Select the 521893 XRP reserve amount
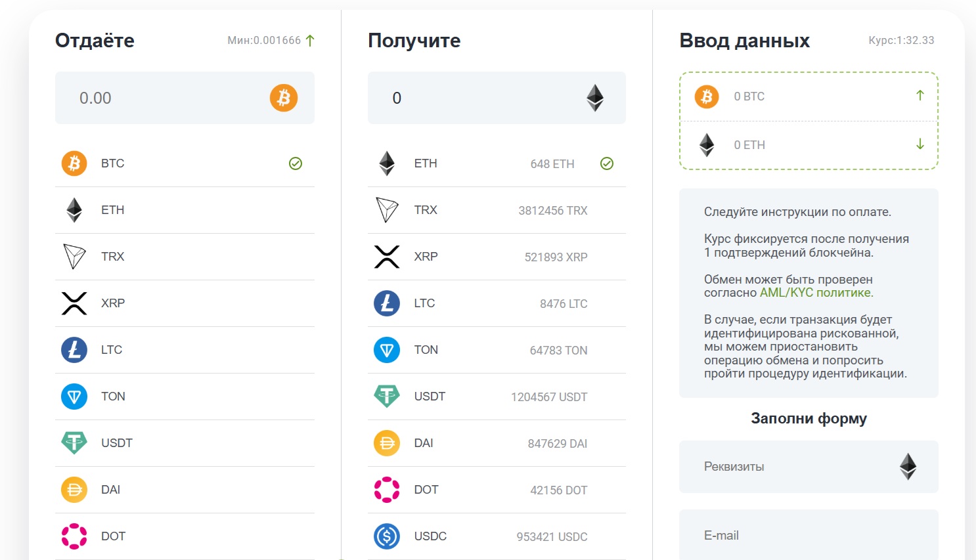976x560 pixels. (556, 257)
